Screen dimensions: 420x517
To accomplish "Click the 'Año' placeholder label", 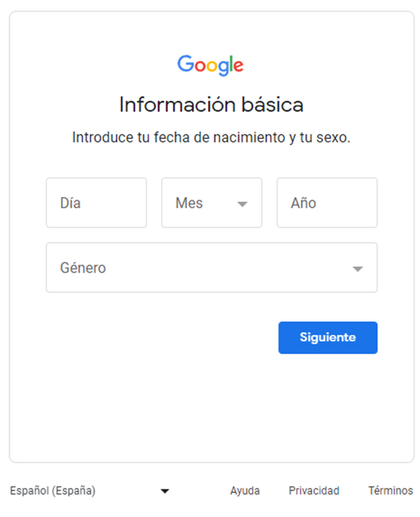I will coord(303,203).
